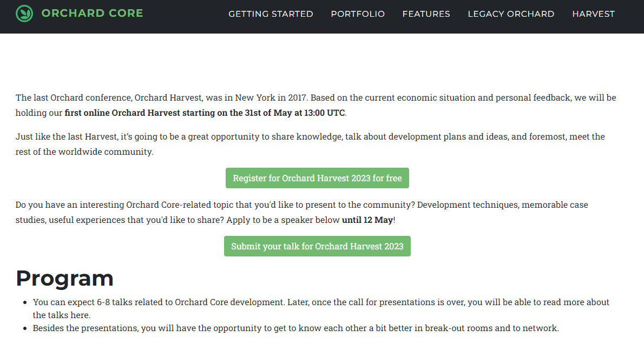Click the paragraph starting 'Do you have an interesting'
Screen dimensions: 644x363
click(302, 212)
